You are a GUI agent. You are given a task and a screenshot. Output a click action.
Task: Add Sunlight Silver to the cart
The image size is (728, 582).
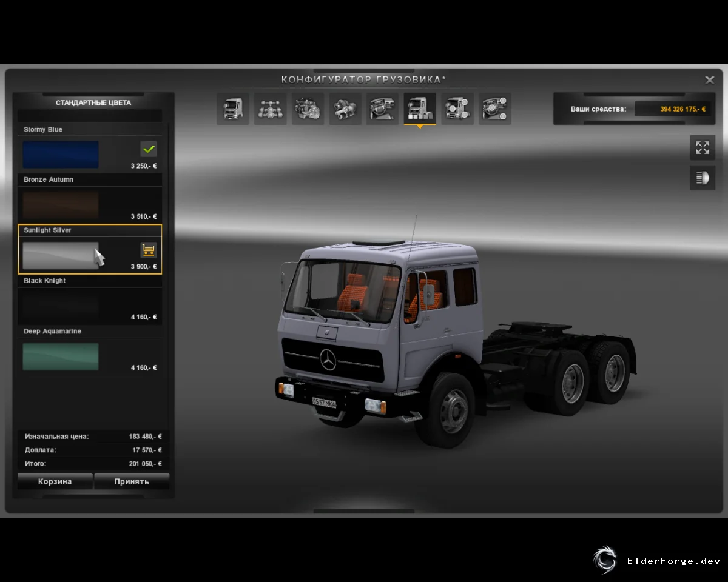[149, 250]
